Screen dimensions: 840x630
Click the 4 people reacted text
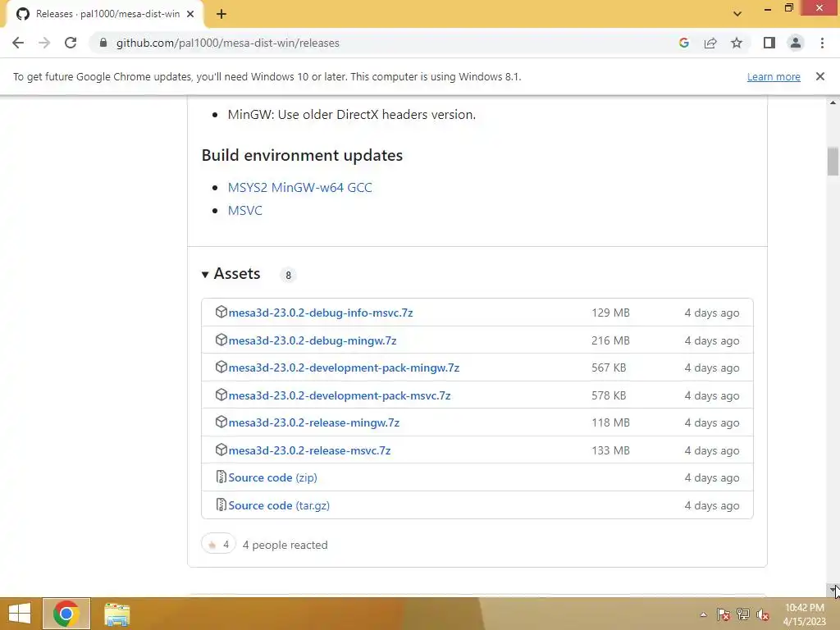tap(285, 545)
